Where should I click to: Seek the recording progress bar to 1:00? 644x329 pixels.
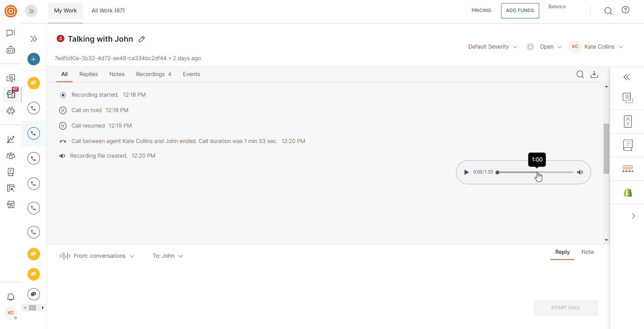tap(537, 172)
